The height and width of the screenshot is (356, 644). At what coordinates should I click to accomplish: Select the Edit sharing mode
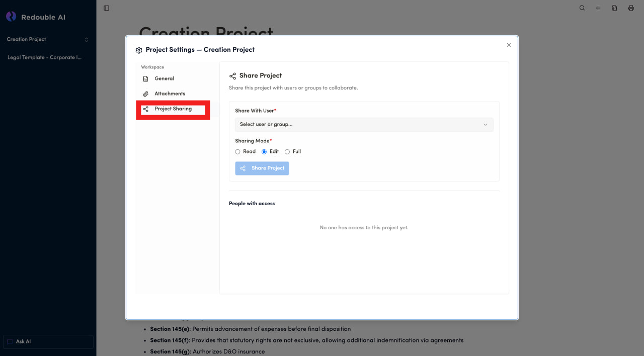click(x=264, y=152)
